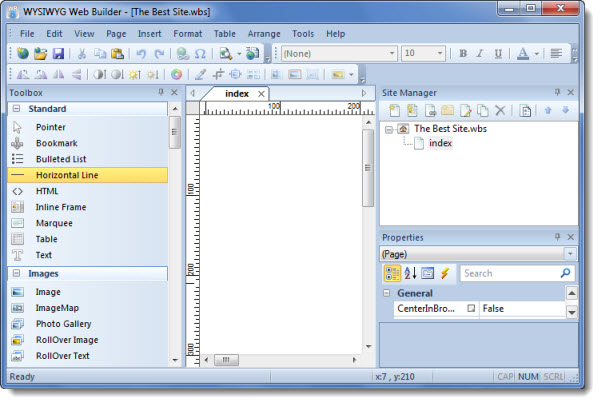This screenshot has width=600, height=404.
Task: Select the Inline Frame tool
Action: pos(60,207)
